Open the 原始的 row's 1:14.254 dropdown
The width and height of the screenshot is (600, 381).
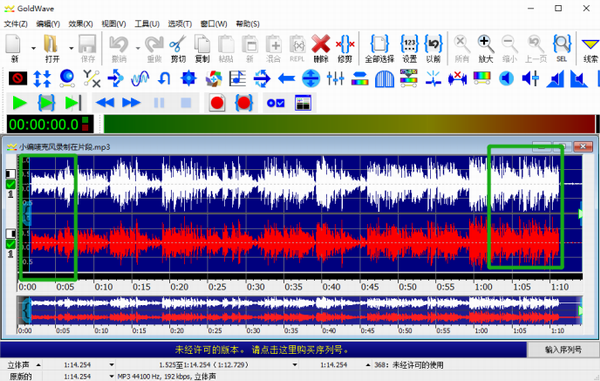click(111, 376)
